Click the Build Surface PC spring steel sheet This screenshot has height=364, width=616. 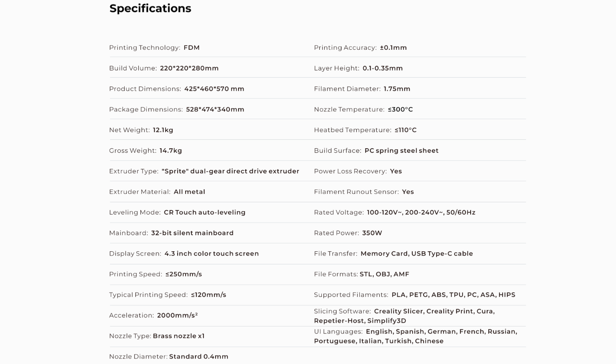(x=401, y=150)
